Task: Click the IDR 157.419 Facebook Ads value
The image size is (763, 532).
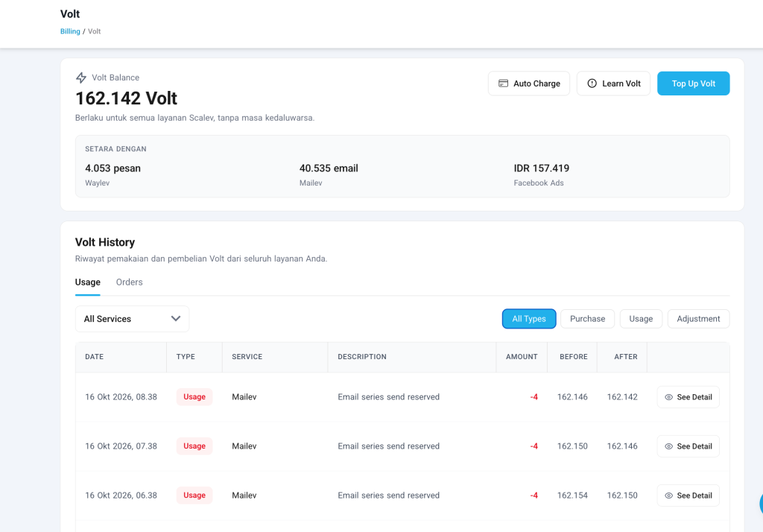Action: coord(542,168)
